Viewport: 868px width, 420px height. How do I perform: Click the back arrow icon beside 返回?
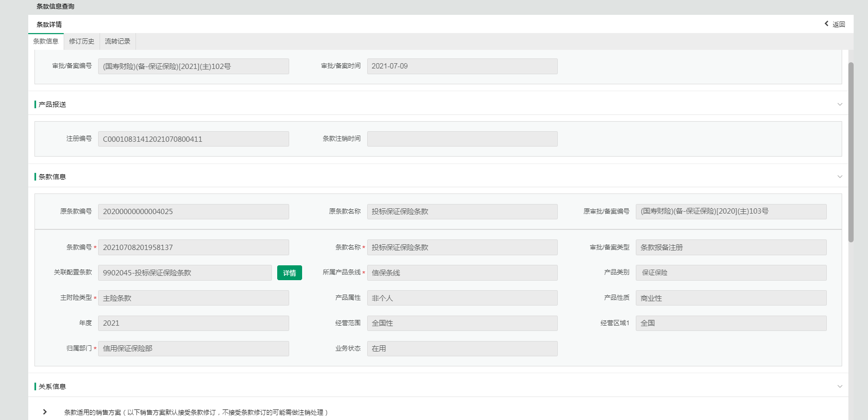click(826, 23)
